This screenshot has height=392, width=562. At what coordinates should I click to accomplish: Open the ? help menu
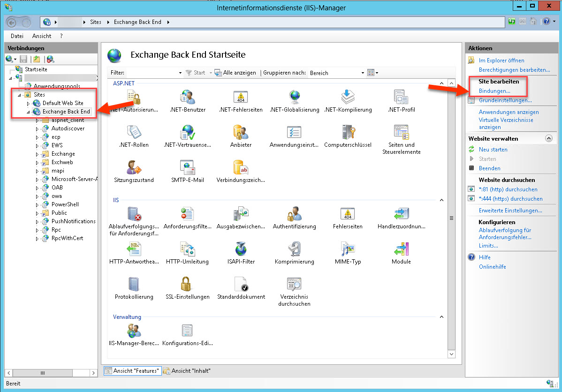pos(61,36)
